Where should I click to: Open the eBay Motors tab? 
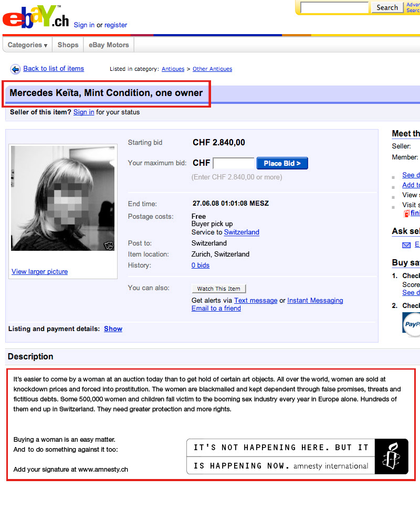pos(109,45)
